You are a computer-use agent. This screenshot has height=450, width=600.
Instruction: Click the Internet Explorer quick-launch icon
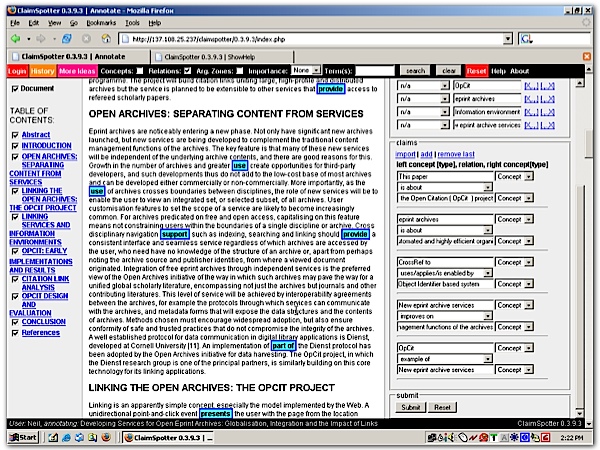coord(66,437)
